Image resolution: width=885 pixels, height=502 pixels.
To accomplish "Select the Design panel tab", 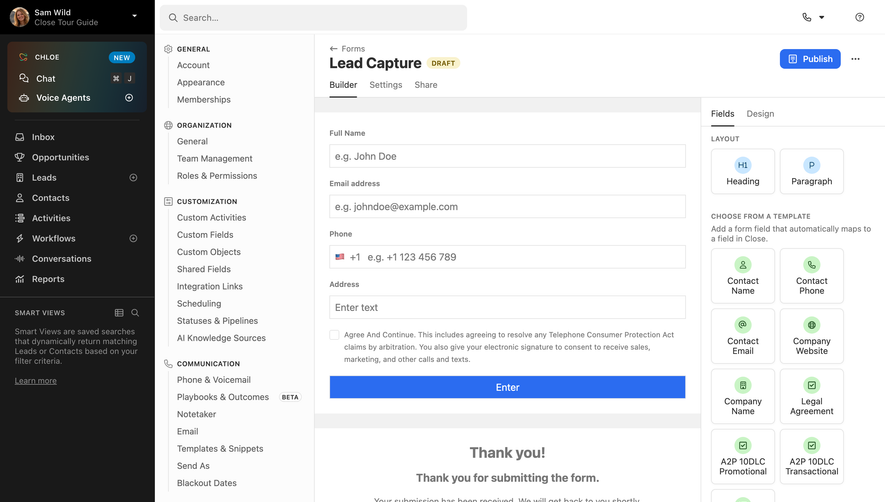I will [x=760, y=114].
